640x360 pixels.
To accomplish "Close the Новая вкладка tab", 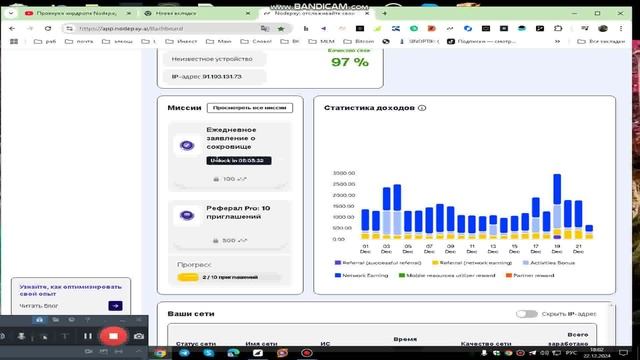I will tap(248, 13).
